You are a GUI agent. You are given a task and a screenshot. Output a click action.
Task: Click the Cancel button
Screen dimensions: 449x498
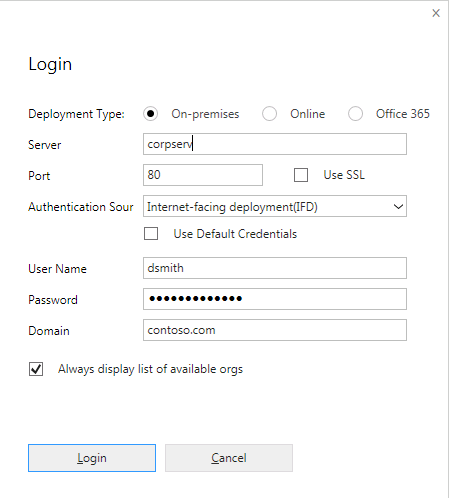click(x=229, y=458)
